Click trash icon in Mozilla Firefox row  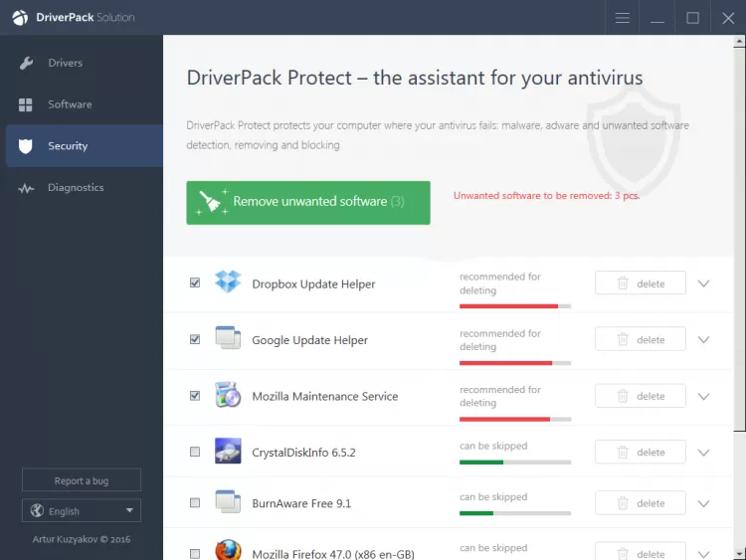point(623,554)
